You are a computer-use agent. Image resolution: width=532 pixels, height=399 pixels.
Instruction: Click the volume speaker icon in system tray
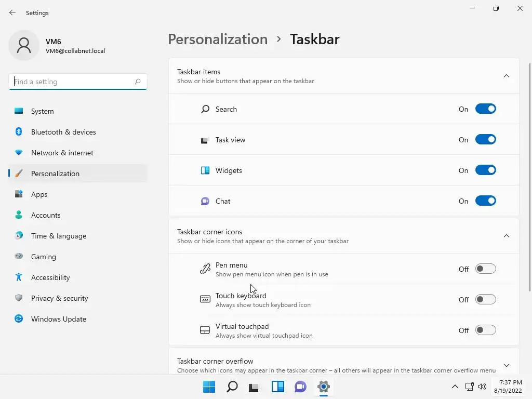coord(482,387)
